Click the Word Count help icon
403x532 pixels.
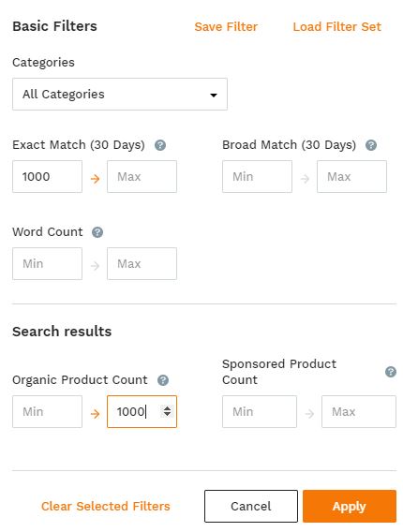[97, 232]
